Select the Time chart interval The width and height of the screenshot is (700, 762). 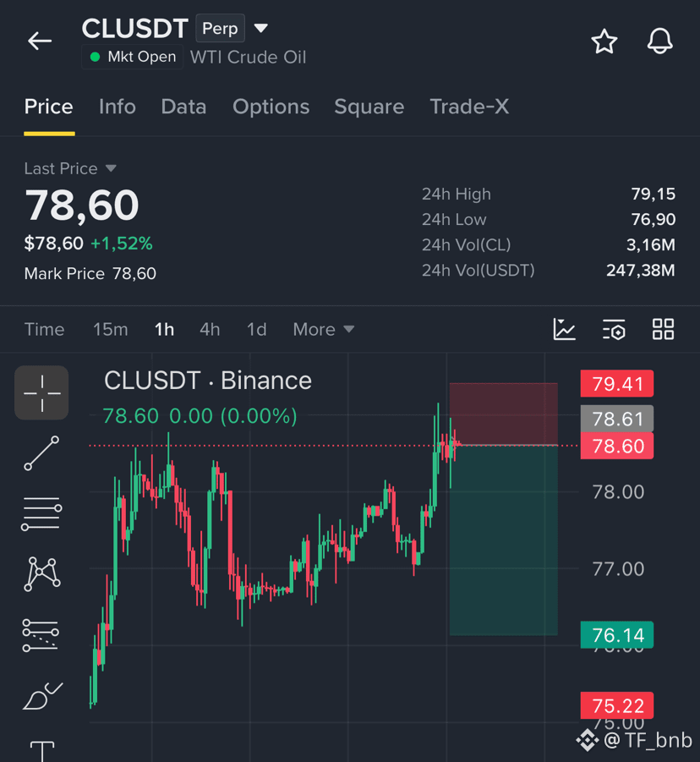[x=44, y=330]
